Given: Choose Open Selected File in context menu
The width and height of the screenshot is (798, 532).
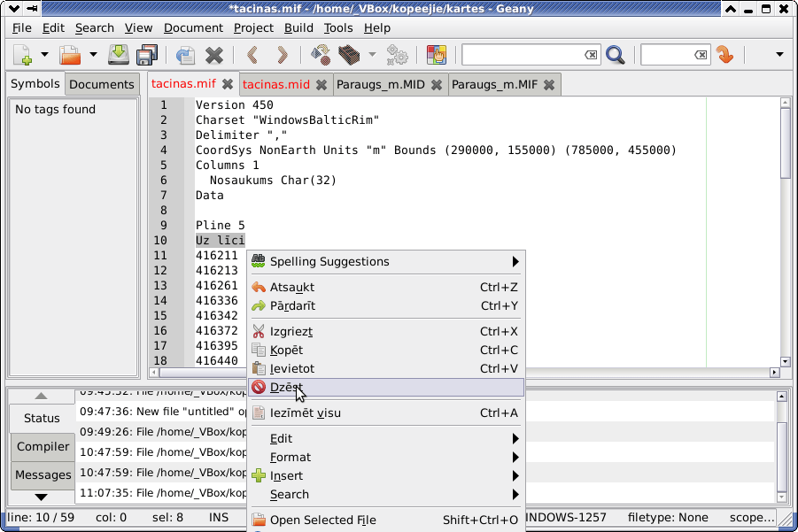Looking at the screenshot, I should [x=386, y=520].
